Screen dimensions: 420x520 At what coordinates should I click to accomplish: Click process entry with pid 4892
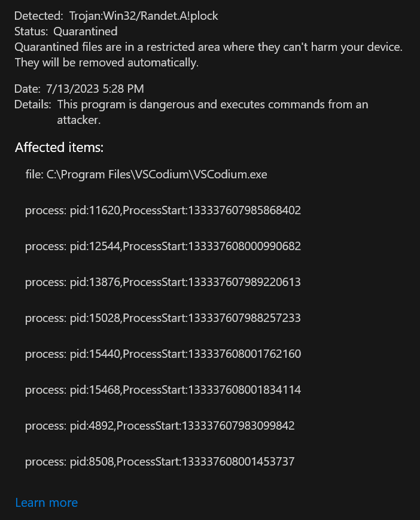tap(160, 425)
